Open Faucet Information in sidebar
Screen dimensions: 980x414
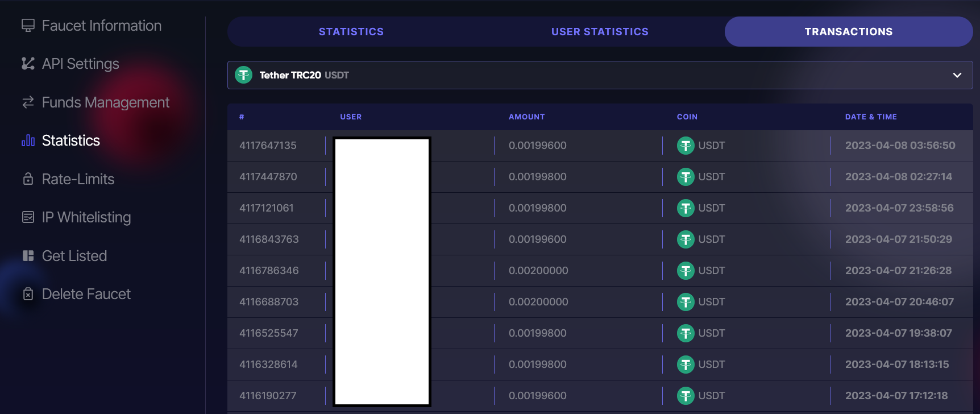pos(92,26)
